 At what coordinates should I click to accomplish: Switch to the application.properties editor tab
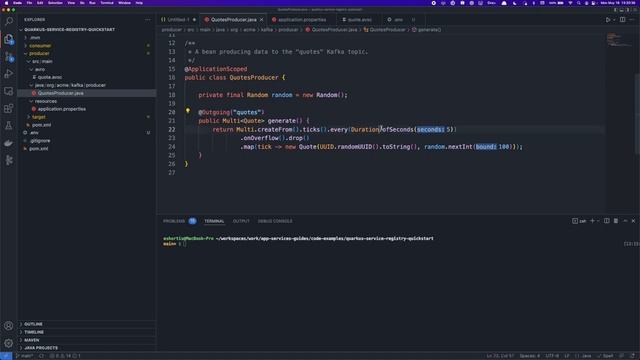[302, 20]
